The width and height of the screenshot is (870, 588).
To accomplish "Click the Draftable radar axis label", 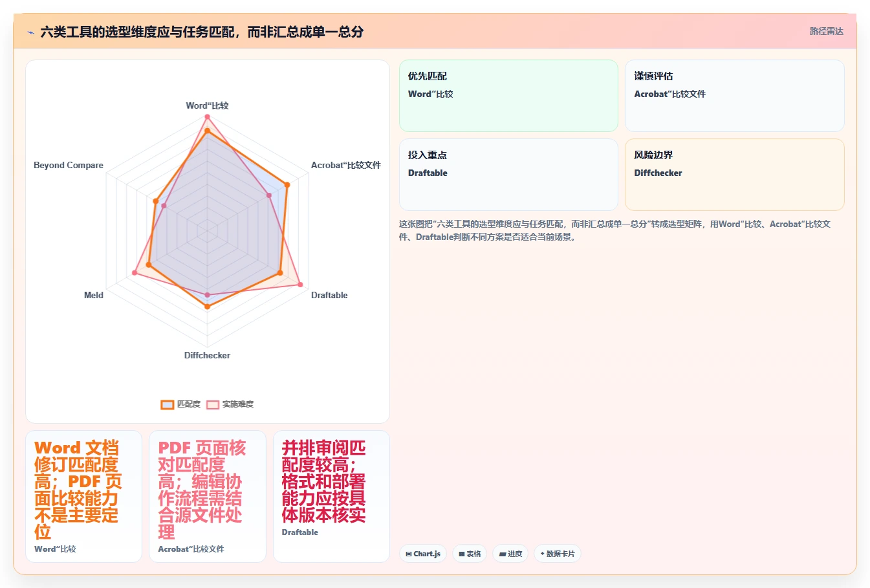I will click(x=329, y=295).
